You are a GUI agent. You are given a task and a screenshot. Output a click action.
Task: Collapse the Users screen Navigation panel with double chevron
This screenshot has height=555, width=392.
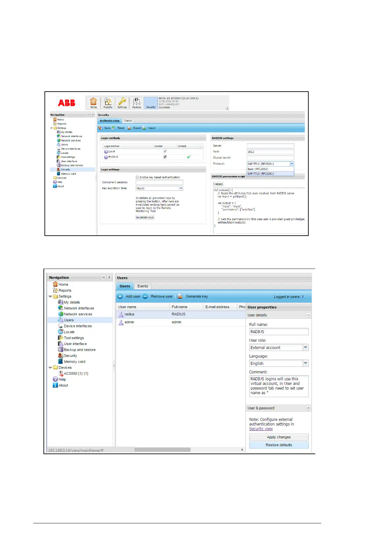click(x=103, y=277)
